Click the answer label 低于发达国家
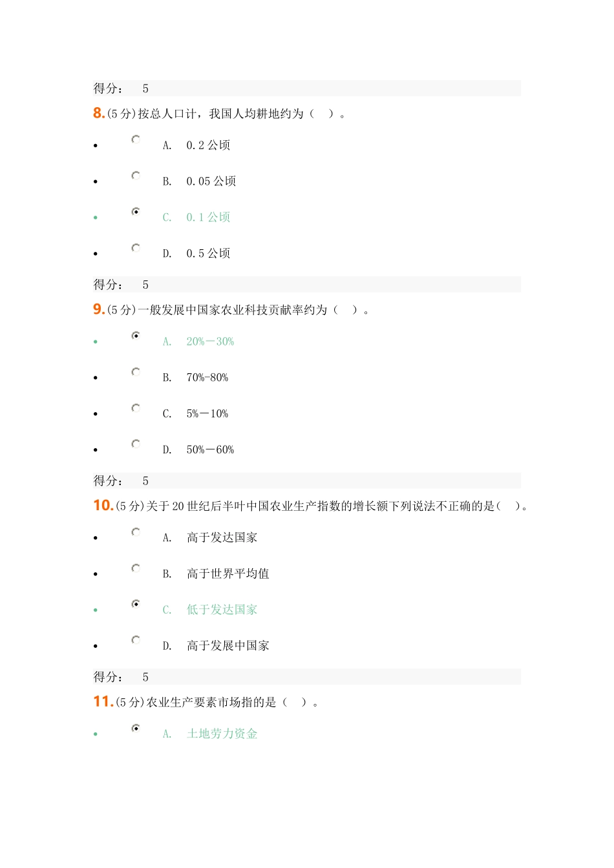 [222, 610]
